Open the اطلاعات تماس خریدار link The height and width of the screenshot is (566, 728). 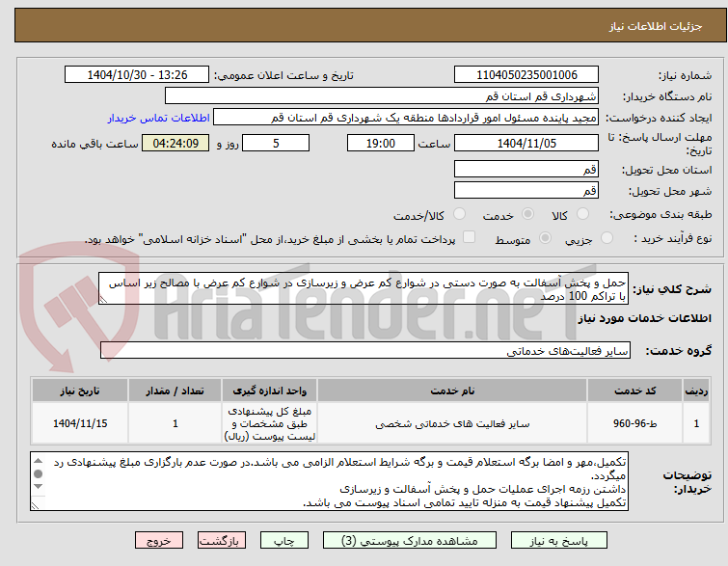(159, 118)
